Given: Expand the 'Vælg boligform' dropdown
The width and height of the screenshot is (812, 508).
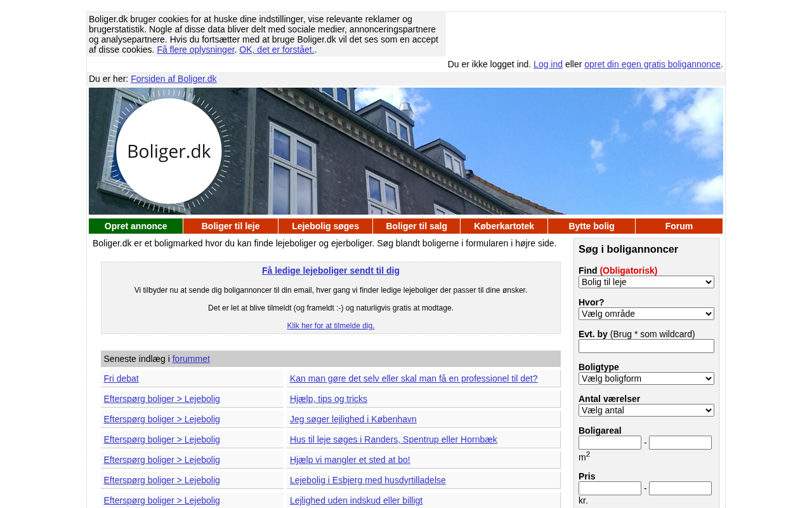Looking at the screenshot, I should (x=646, y=378).
